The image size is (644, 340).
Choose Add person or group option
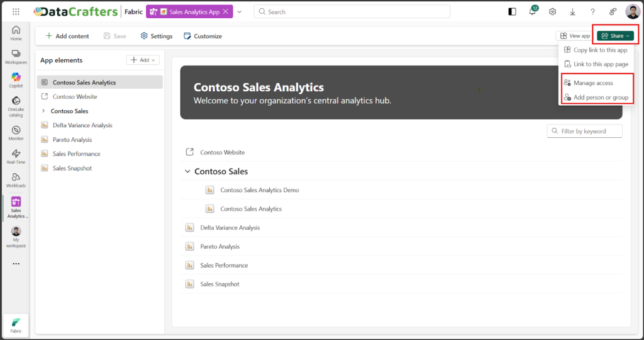click(601, 98)
